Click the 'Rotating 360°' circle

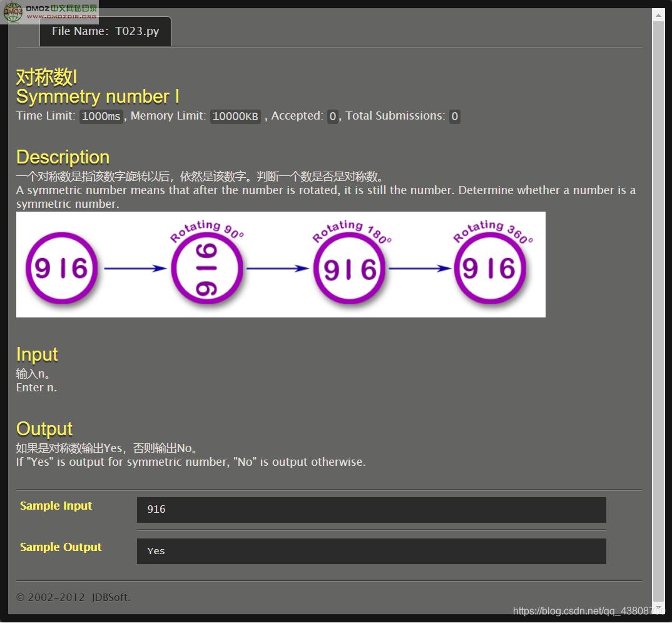pyautogui.click(x=490, y=269)
